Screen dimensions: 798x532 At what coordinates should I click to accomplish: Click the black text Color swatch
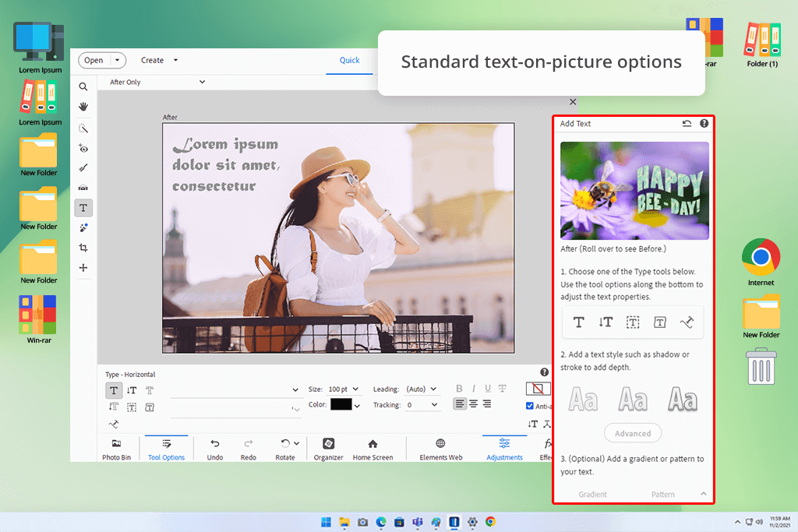[341, 404]
